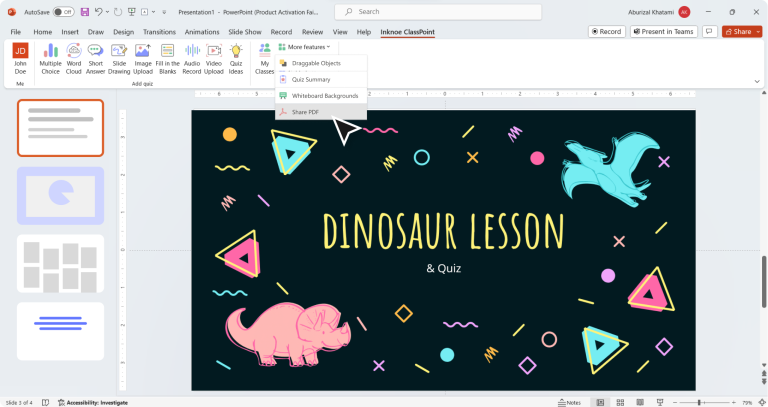Screen dimensions: 768x407
Task: Open the Word Cloud quiz tool
Action: coord(74,59)
